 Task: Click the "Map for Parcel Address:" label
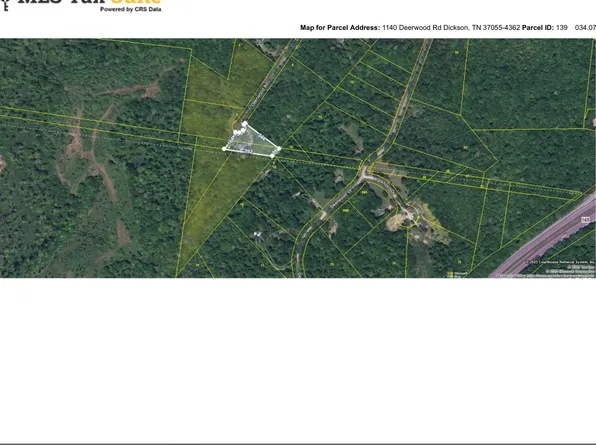coord(340,27)
